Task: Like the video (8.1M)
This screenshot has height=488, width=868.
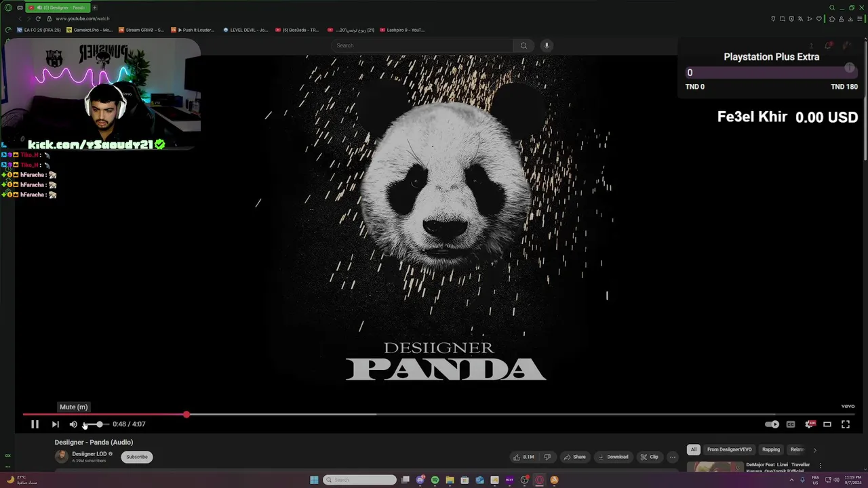Action: point(524,457)
